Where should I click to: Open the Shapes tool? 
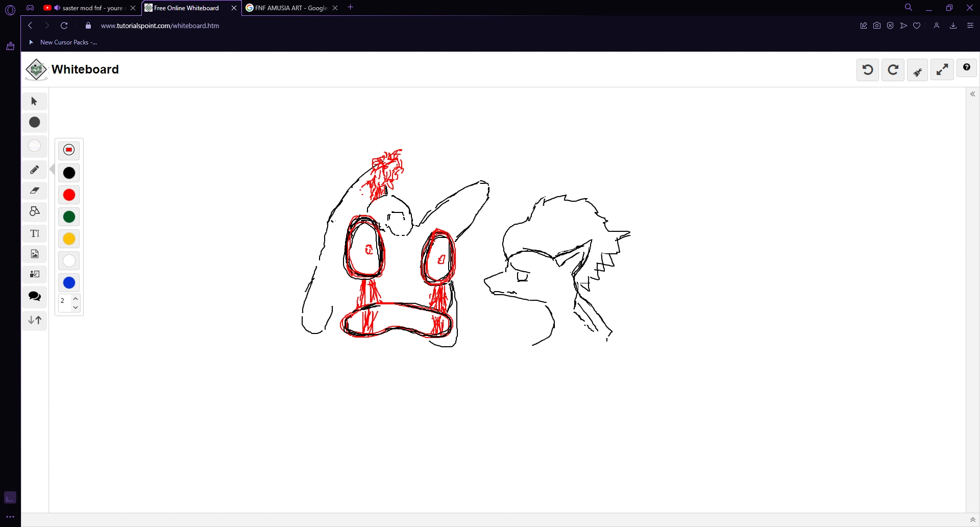(x=34, y=211)
